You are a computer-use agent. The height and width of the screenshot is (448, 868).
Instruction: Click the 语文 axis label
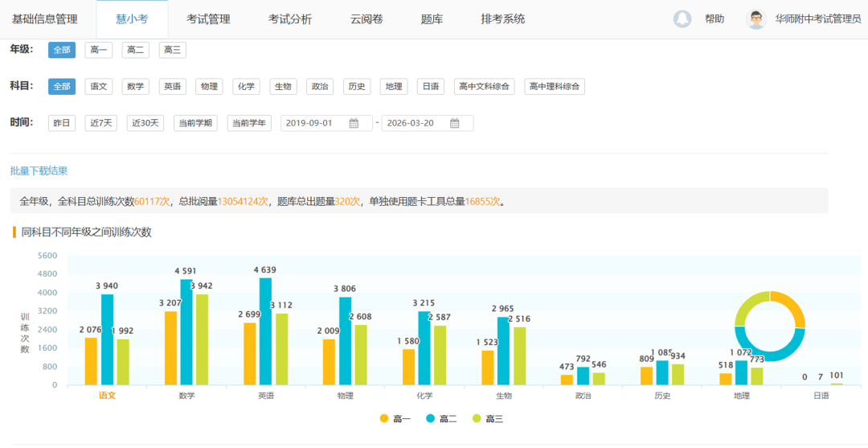pos(107,396)
